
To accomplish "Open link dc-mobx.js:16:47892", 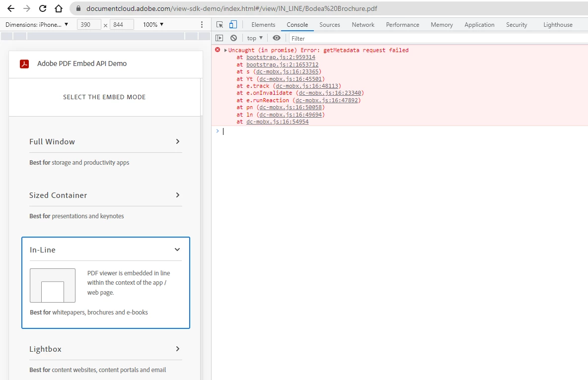I will pos(327,100).
